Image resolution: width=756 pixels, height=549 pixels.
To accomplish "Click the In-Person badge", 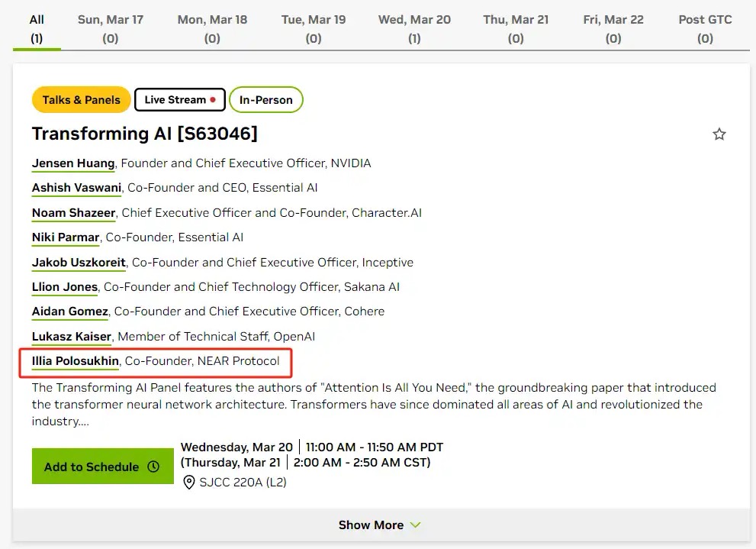I will tap(265, 100).
